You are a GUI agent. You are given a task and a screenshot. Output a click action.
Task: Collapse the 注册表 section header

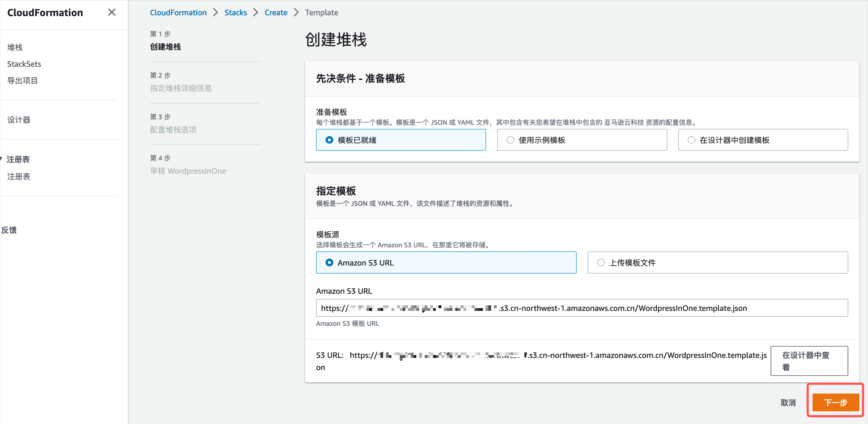(18, 160)
